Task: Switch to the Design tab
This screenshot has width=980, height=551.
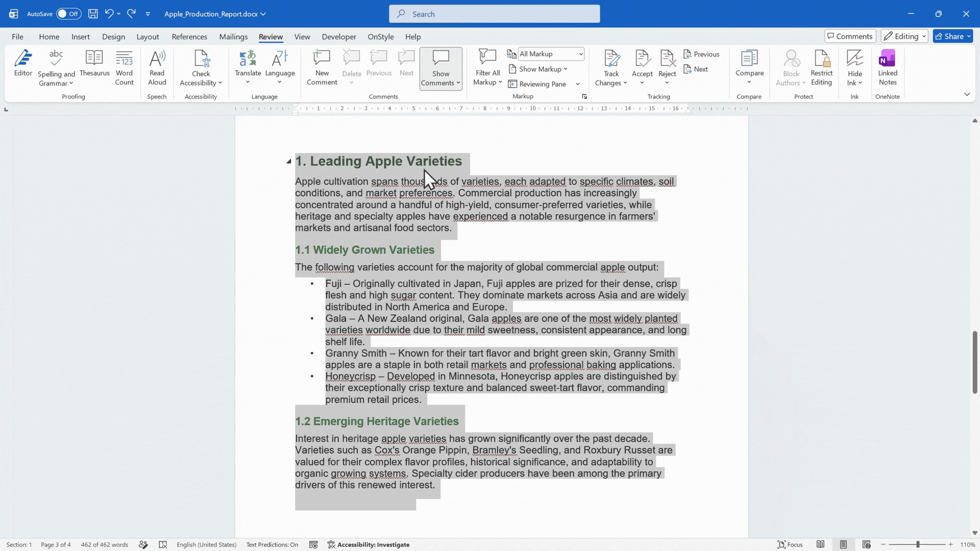Action: [113, 37]
